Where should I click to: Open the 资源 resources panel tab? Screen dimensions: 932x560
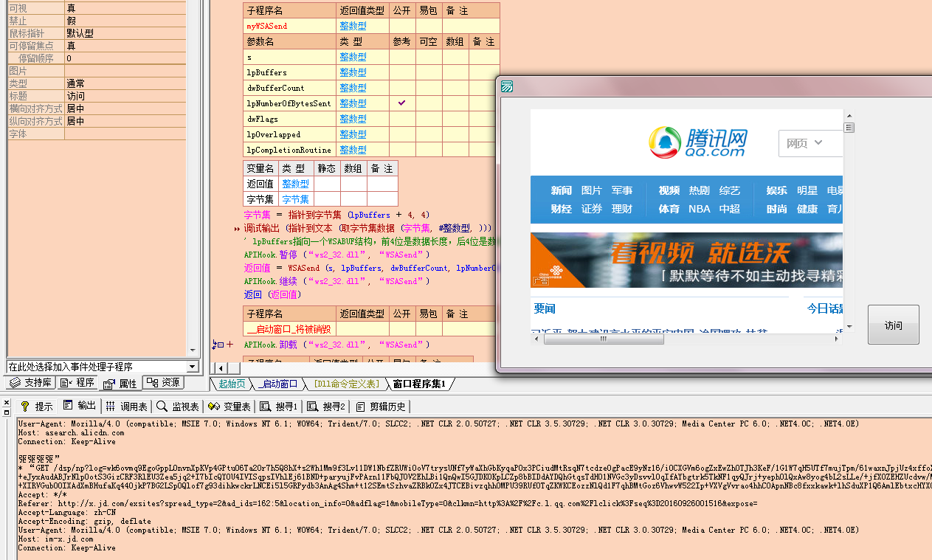click(163, 383)
